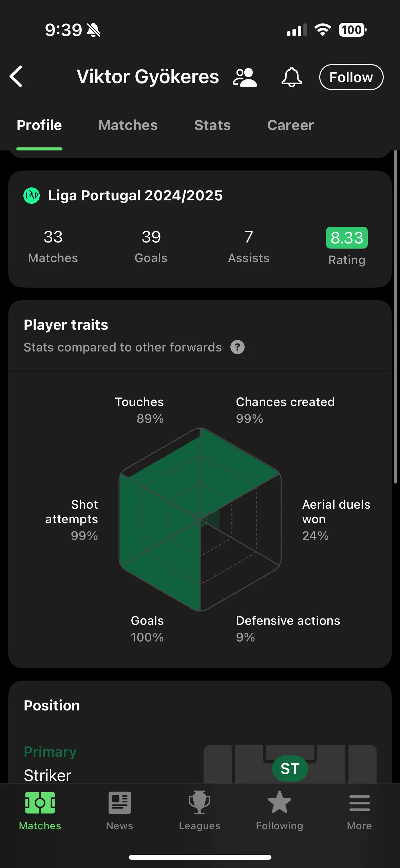Go back using the left chevron
400x868 pixels.
[x=16, y=76]
